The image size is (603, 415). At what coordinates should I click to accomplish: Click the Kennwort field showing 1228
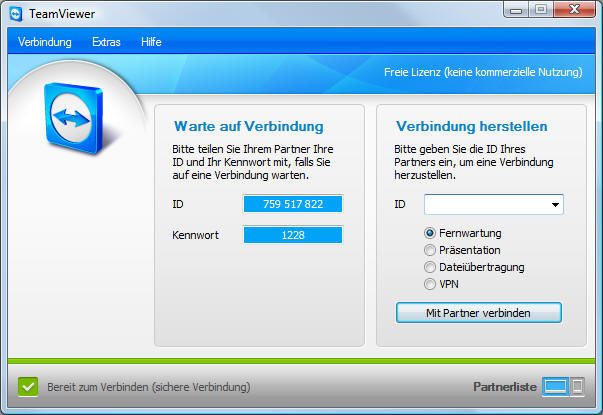coord(293,235)
